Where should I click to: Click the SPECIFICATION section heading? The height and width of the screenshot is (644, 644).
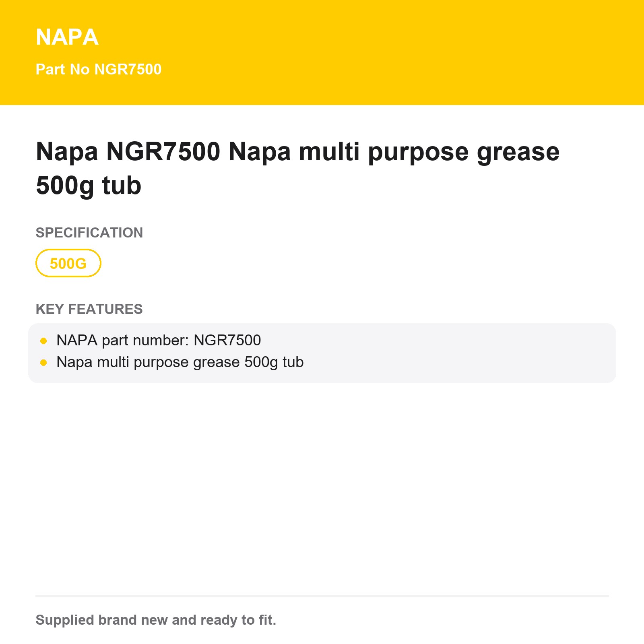pyautogui.click(x=89, y=233)
